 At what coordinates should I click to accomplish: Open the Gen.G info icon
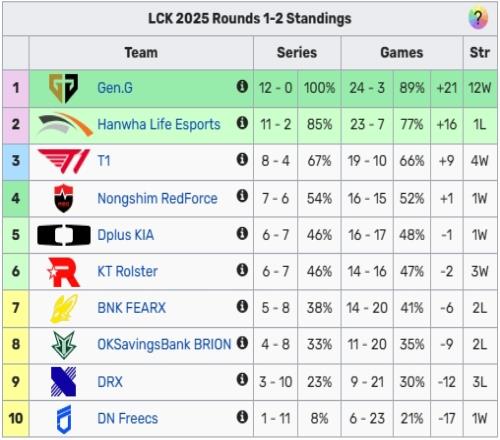click(242, 86)
